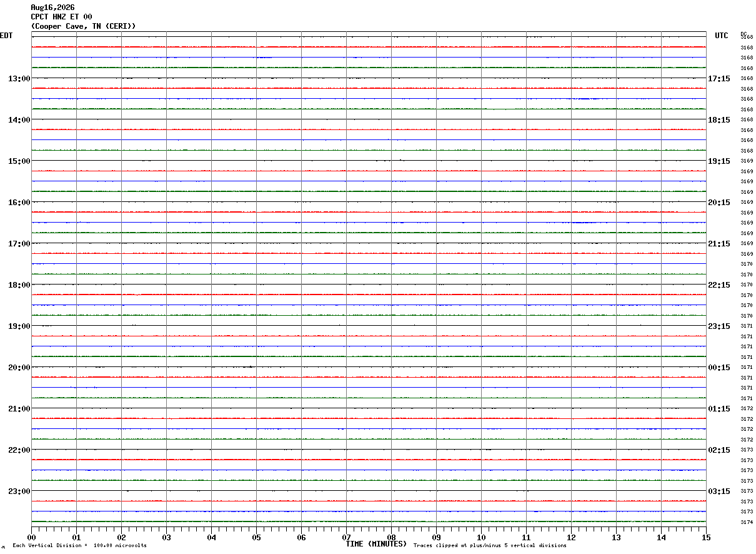Click the EDT timezone header
Viewport: 756px width, 554px height.
tap(6, 36)
